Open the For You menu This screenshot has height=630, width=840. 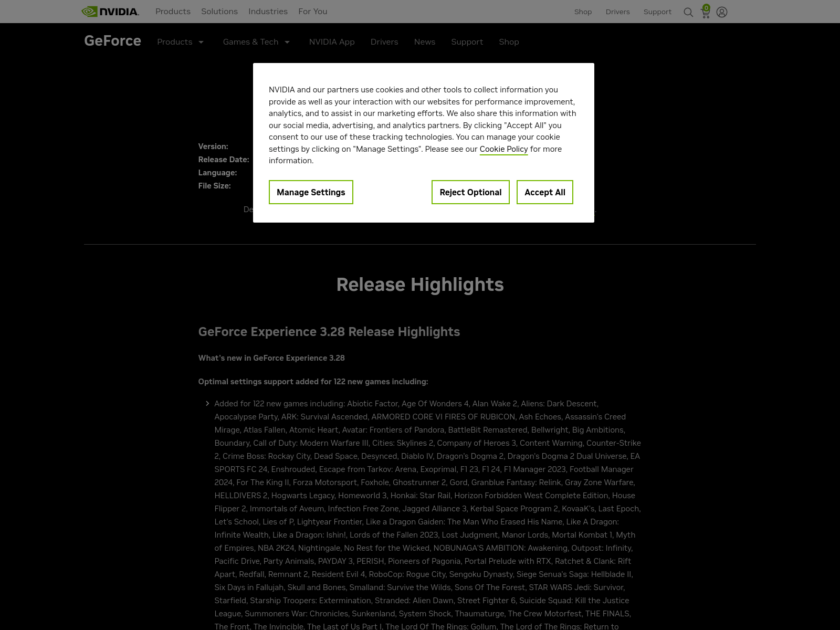313,12
